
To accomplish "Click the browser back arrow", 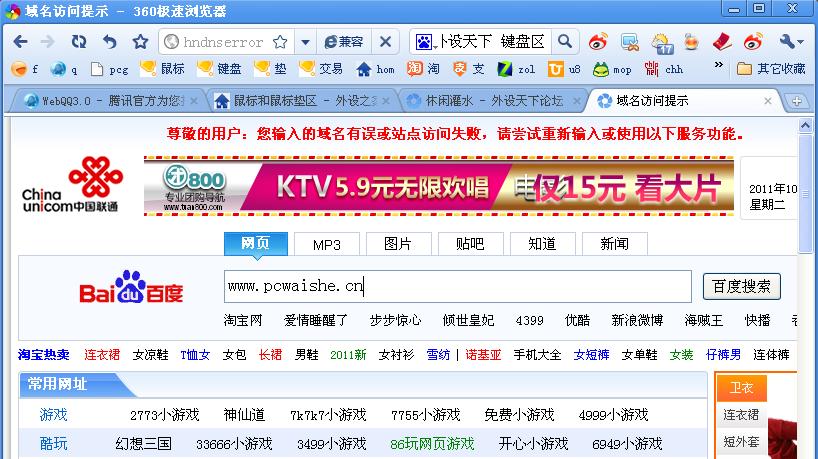I will coord(20,42).
